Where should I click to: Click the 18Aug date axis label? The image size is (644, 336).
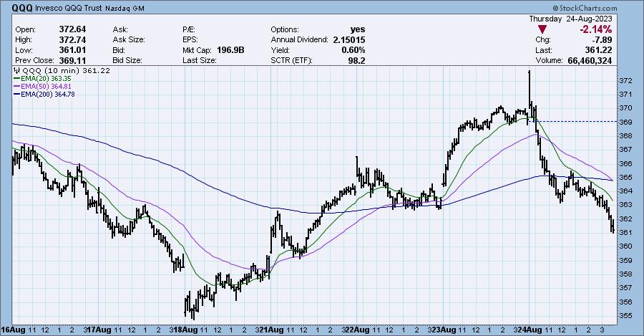(x=185, y=330)
